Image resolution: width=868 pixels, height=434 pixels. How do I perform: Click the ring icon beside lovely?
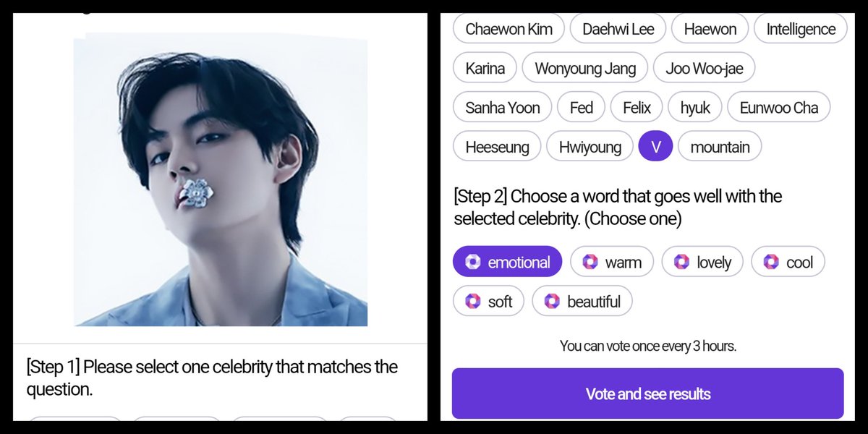(681, 262)
